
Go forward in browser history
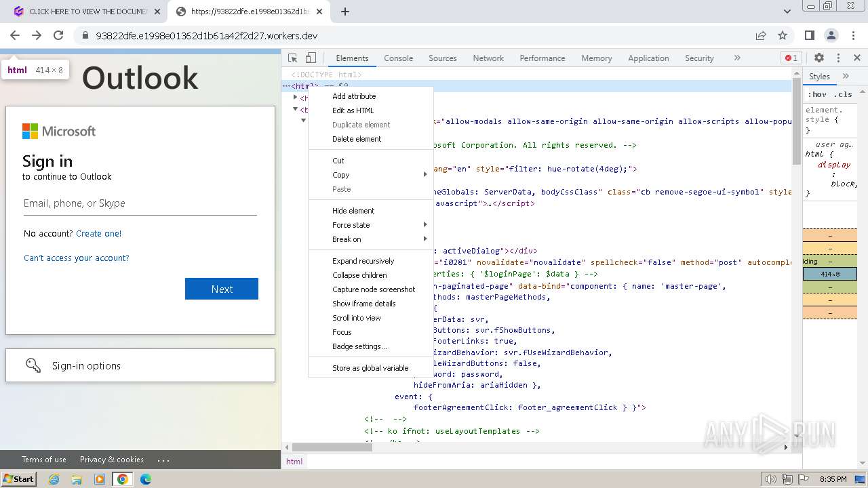(x=37, y=35)
